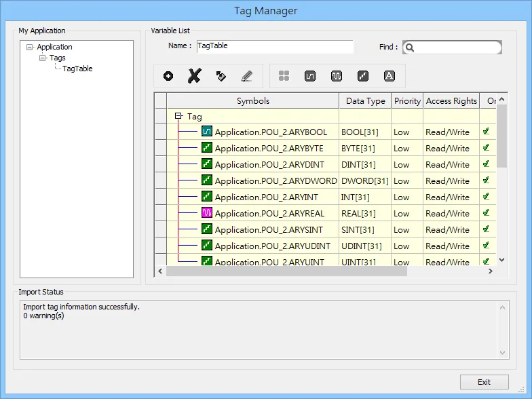Screen dimensions: 532x399
Task: Toggle checkmark in ARYUDINT row
Action: [x=486, y=245]
